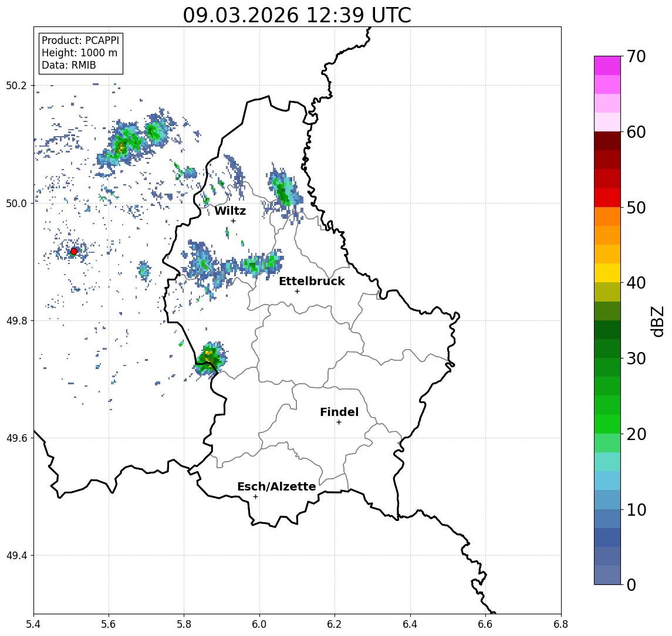Click the plus marker below Findel
Screen dimensions: 672x636
(339, 422)
